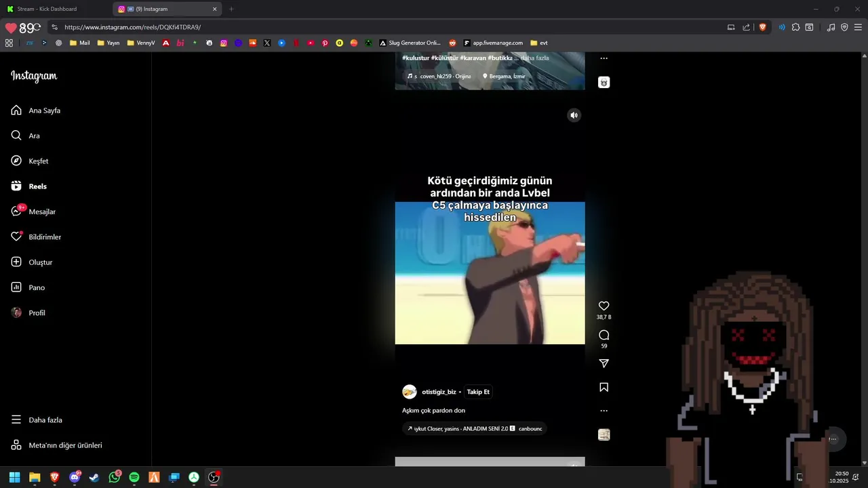Open File Explorer from taskbar
This screenshot has width=868, height=488.
click(35, 477)
